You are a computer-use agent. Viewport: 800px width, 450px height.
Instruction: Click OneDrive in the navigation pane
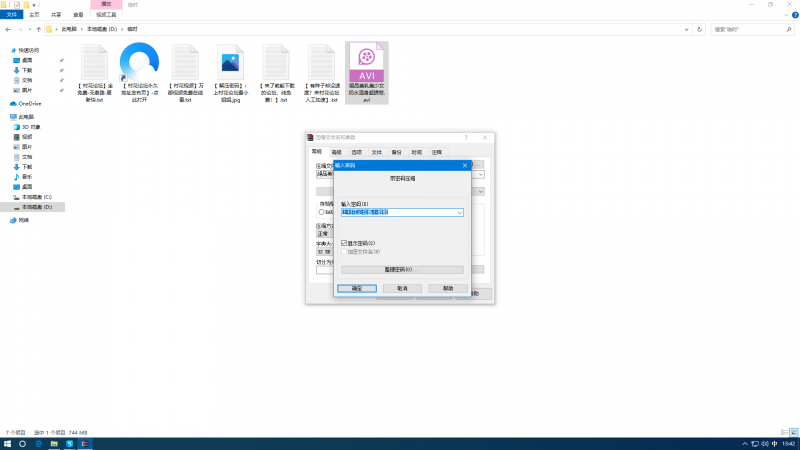(29, 103)
